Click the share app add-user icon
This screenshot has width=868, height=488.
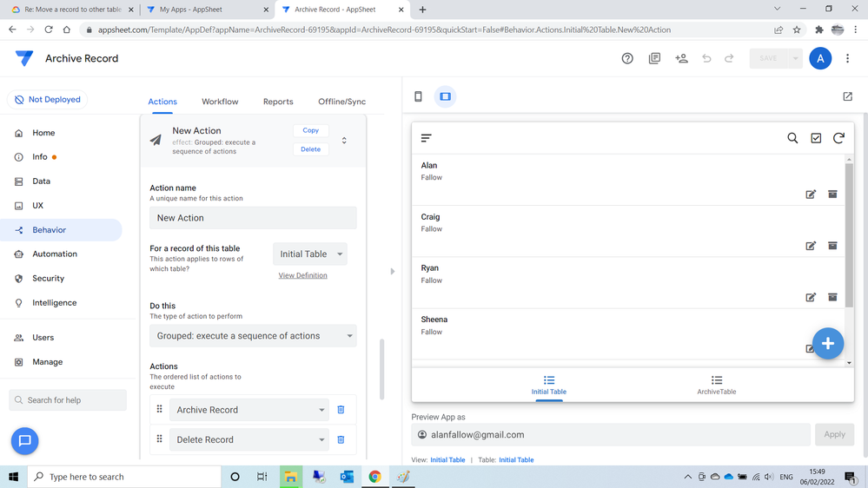(x=681, y=58)
